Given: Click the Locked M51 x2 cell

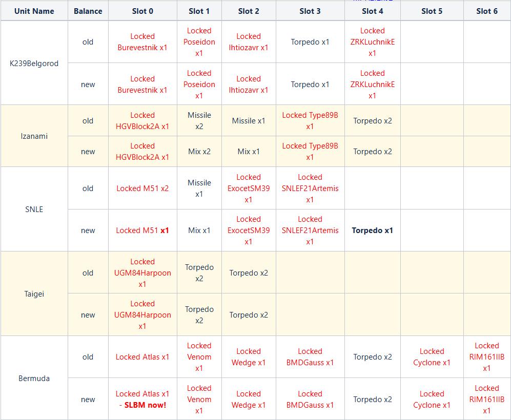Looking at the screenshot, I should click(142, 188).
